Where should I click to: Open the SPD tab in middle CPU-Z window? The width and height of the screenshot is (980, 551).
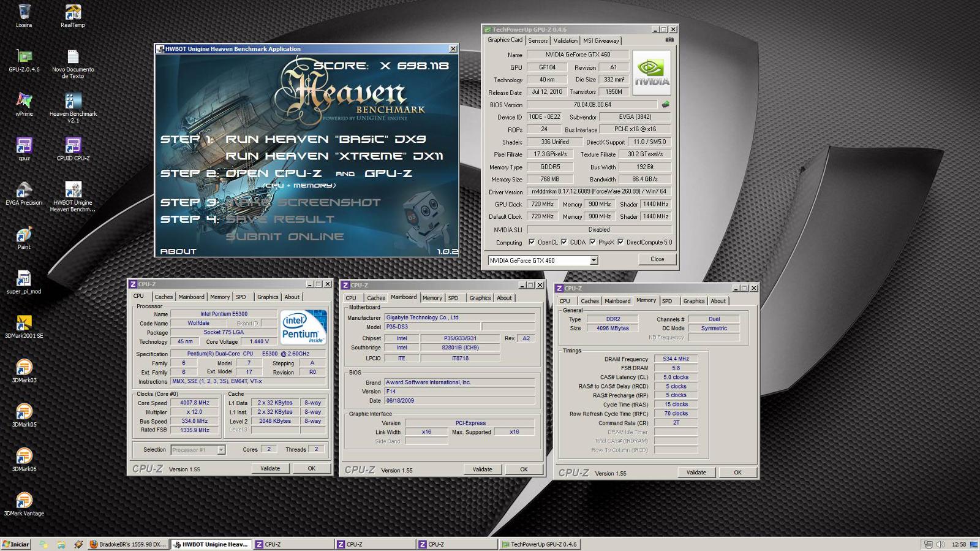point(453,298)
